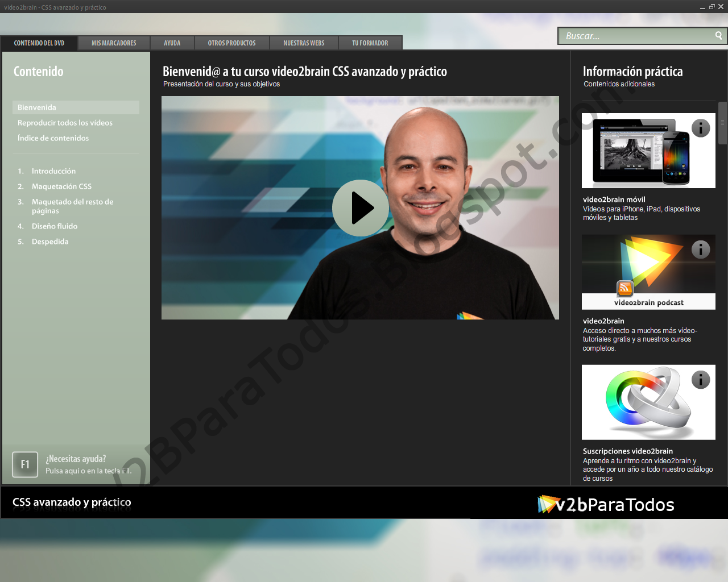Open the video2brain móvil devices thumbnail

click(648, 151)
